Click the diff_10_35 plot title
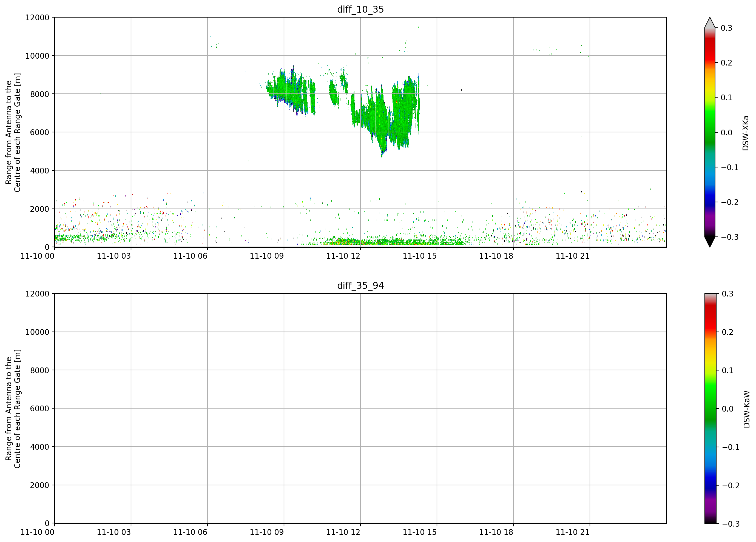 pyautogui.click(x=360, y=9)
